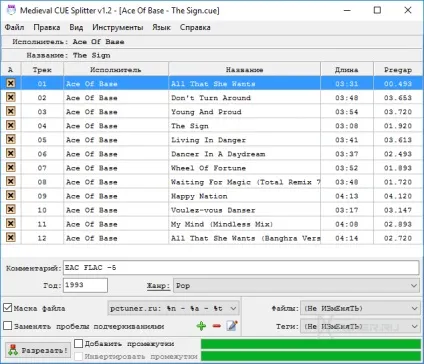The height and width of the screenshot is (364, 424).
Task: Click pregap cell 03.653
Action: tap(398, 98)
